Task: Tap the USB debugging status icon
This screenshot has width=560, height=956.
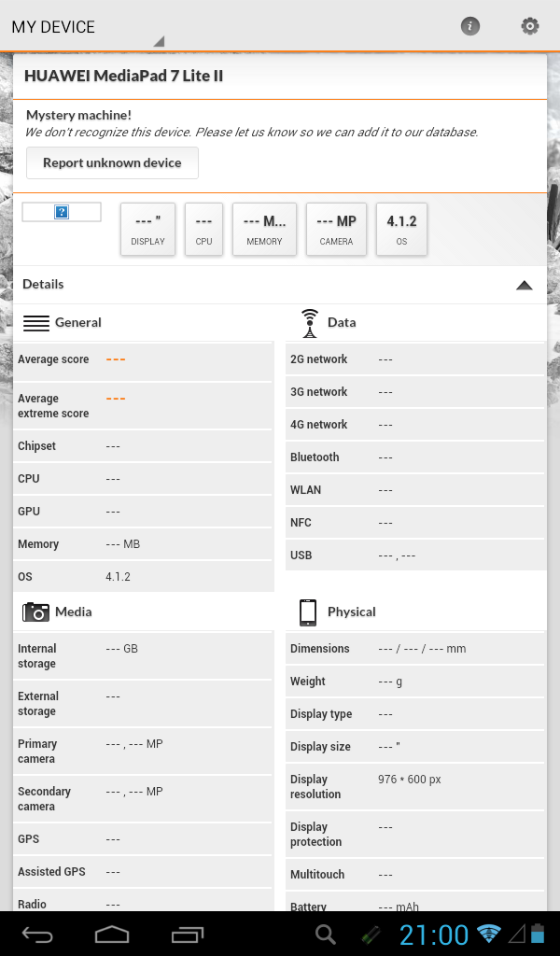Action: click(371, 934)
